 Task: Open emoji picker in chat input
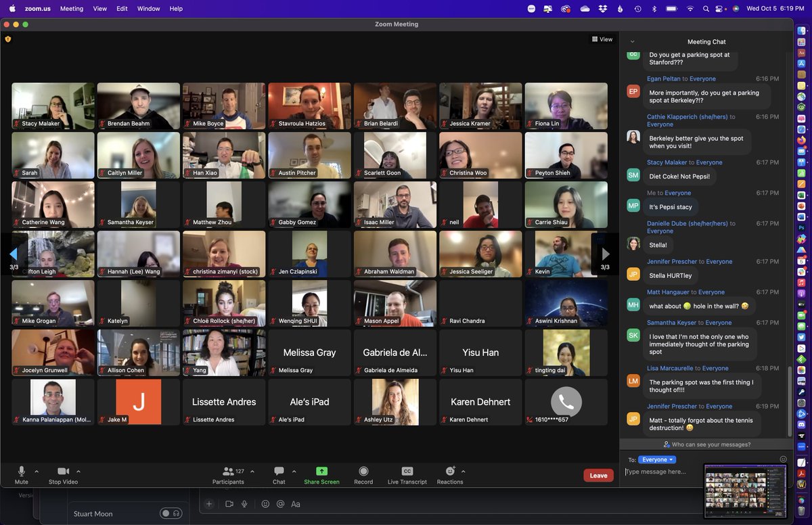point(783,459)
